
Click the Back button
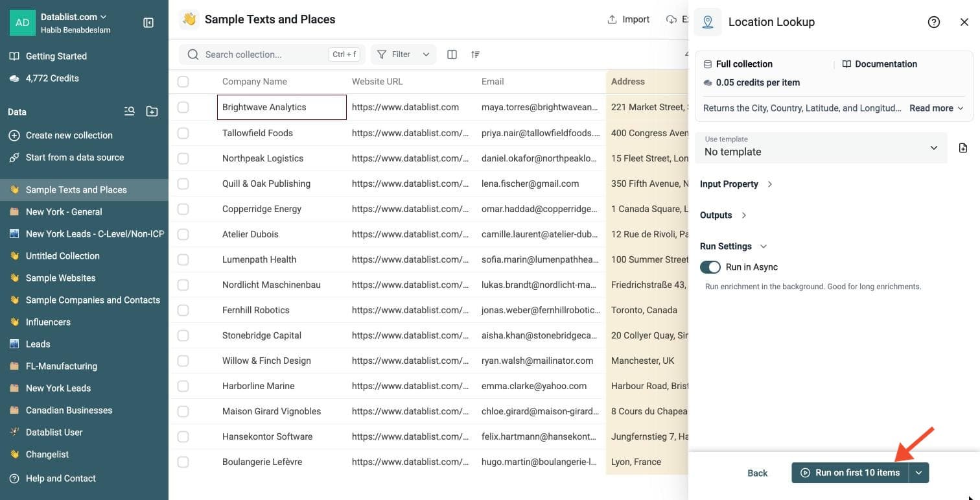pyautogui.click(x=757, y=473)
